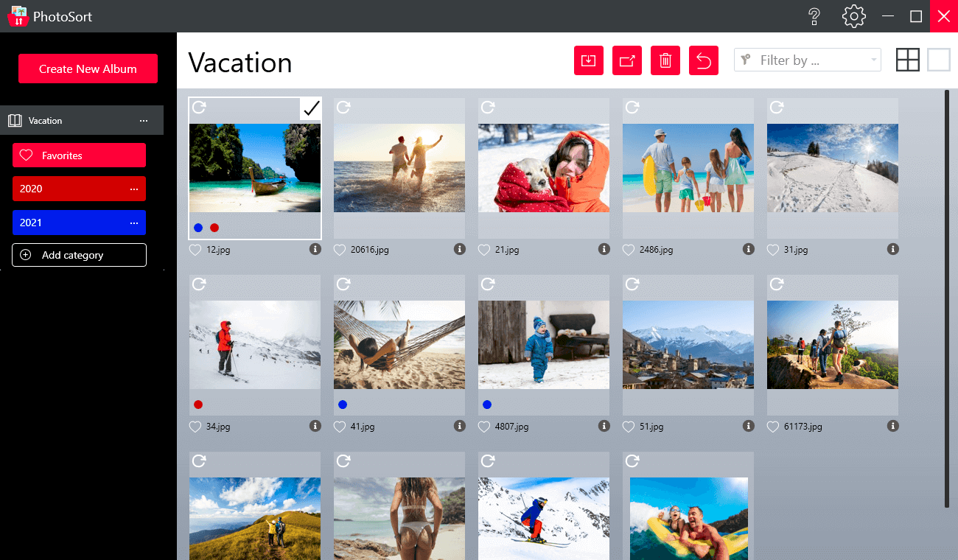Click the import photos toolbar icon
The image size is (958, 560).
pos(588,60)
